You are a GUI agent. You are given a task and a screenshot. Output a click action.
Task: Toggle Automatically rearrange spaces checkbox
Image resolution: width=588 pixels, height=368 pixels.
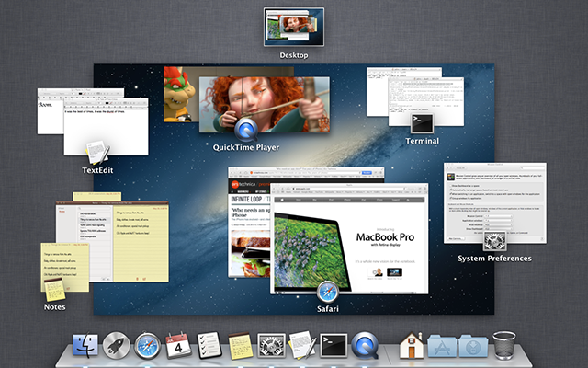point(450,190)
